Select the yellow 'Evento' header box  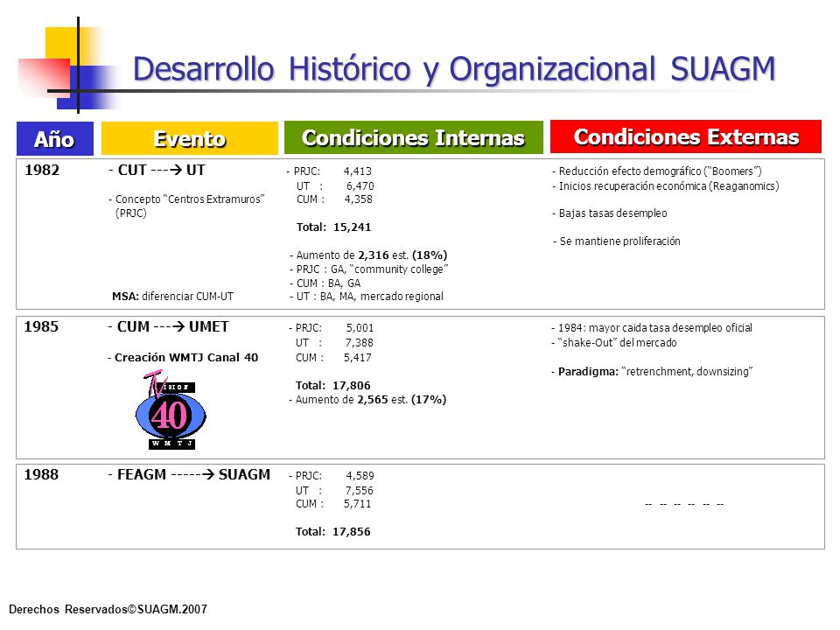pos(190,138)
